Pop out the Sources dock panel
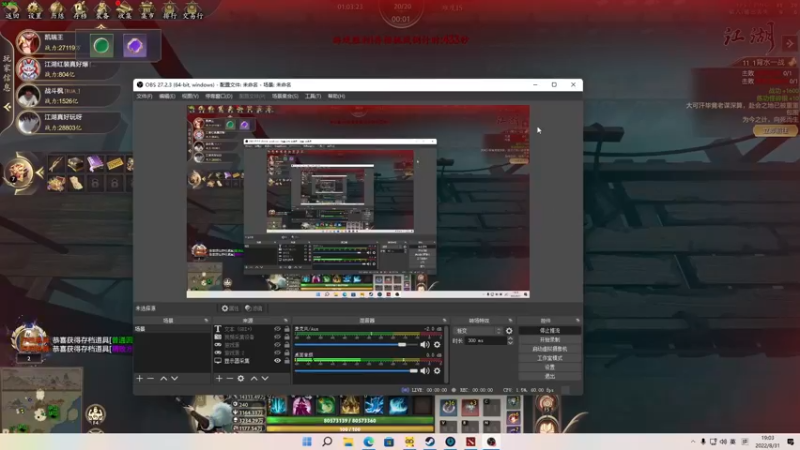Image resolution: width=800 pixels, height=450 pixels. pos(286,320)
